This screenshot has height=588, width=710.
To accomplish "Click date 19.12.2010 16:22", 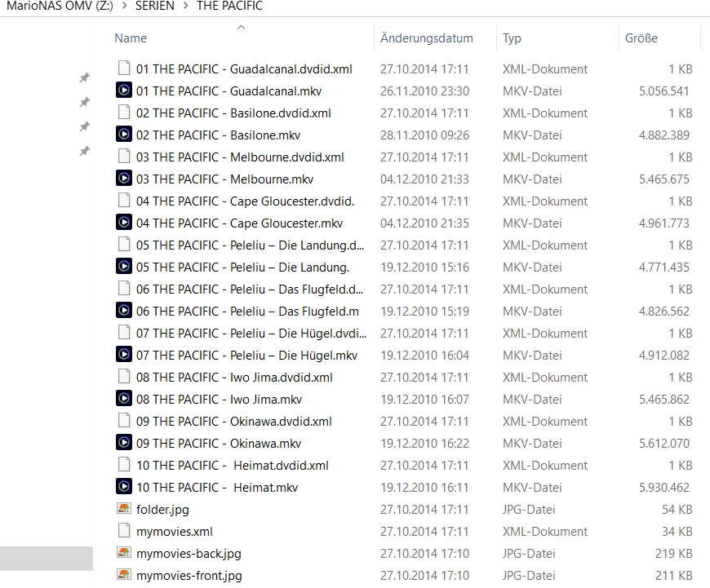I will [x=424, y=443].
